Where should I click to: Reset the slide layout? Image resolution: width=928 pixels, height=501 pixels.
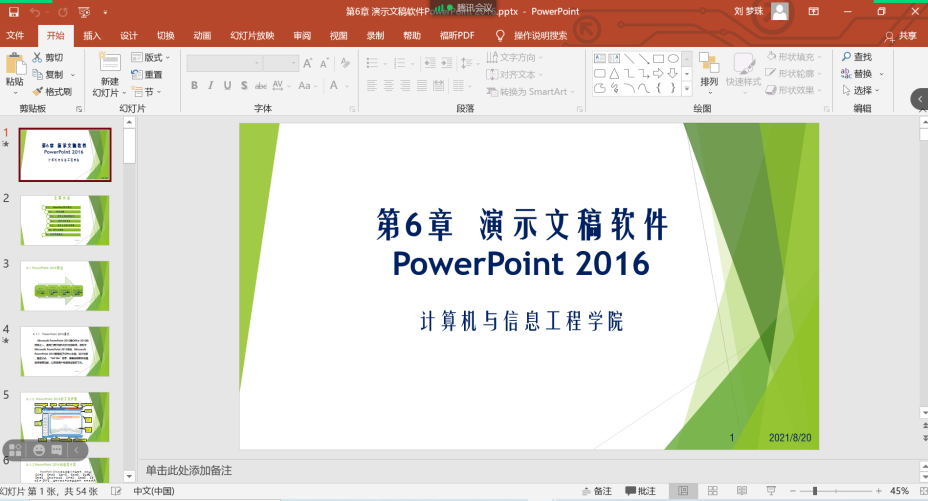147,75
